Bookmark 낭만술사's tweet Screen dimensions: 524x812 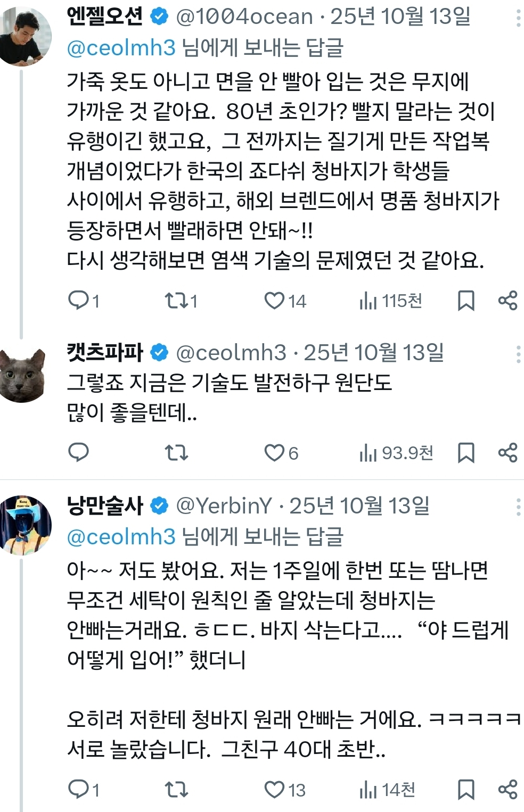click(x=466, y=790)
